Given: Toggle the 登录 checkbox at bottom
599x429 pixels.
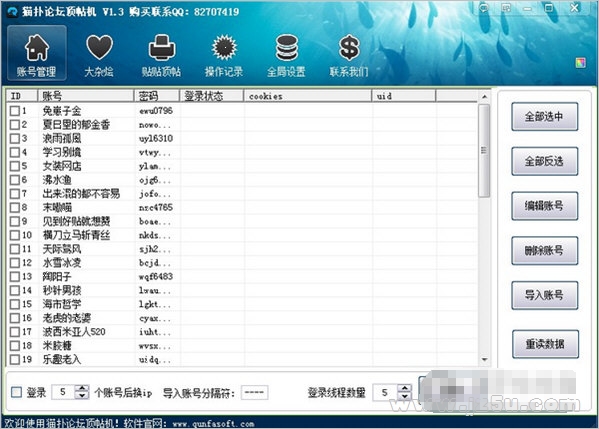Looking at the screenshot, I should 16,392.
